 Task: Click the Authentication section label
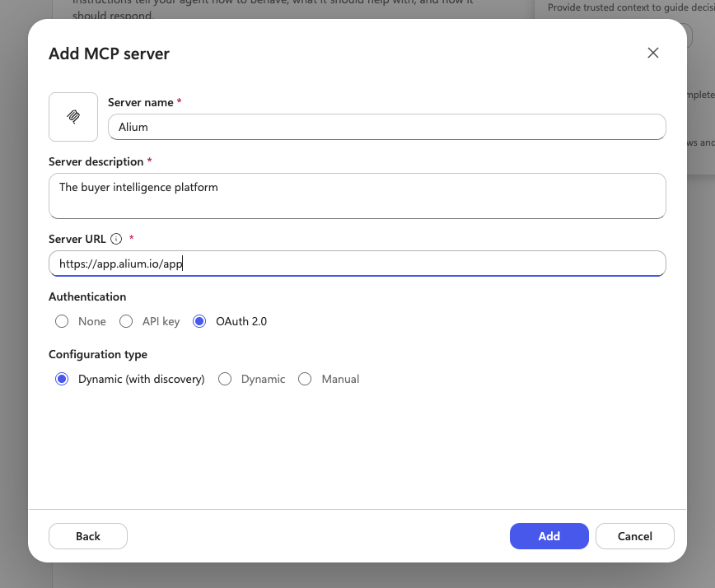click(x=87, y=296)
